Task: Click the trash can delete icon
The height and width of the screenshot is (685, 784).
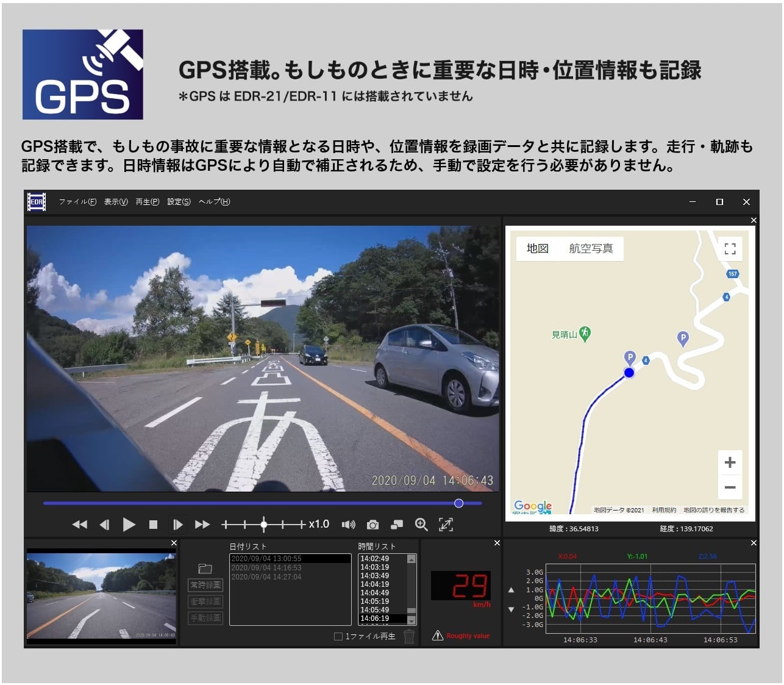Action: (409, 636)
